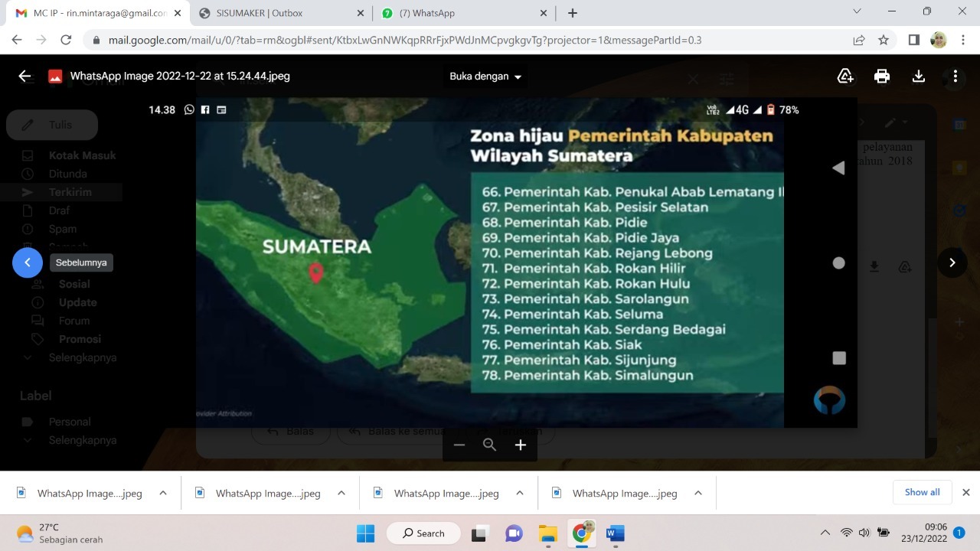The height and width of the screenshot is (551, 980).
Task: Show hidden system tray icons
Action: pyautogui.click(x=825, y=533)
